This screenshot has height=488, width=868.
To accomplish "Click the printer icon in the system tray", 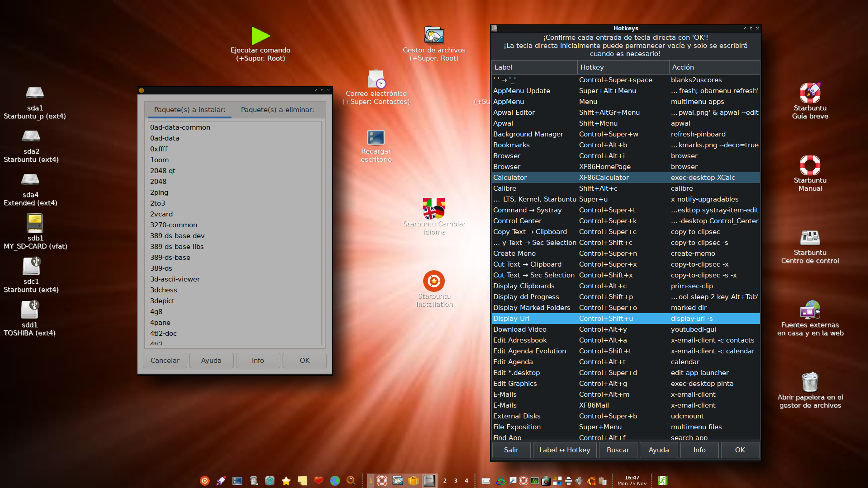I will [568, 481].
